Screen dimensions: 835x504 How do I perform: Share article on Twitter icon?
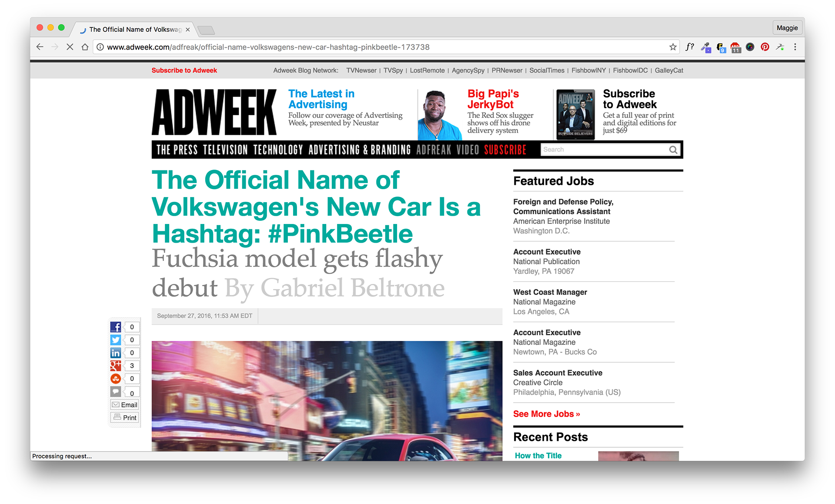116,340
